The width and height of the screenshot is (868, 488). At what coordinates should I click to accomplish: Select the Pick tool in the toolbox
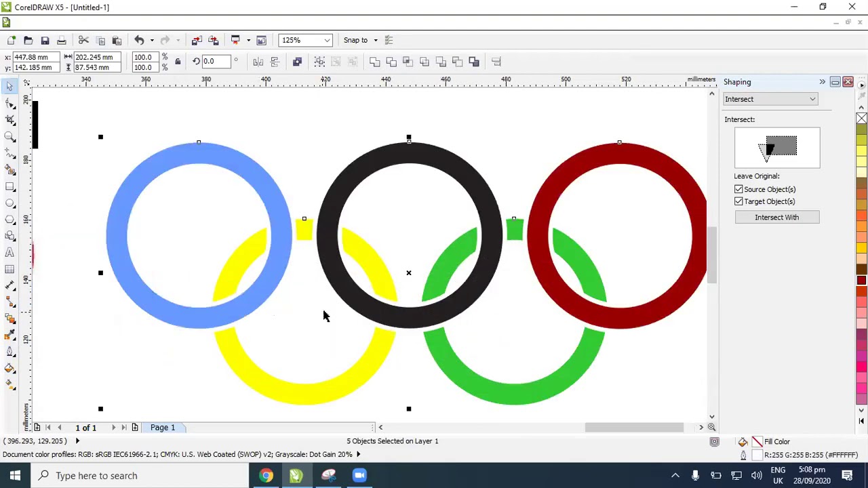[9, 87]
